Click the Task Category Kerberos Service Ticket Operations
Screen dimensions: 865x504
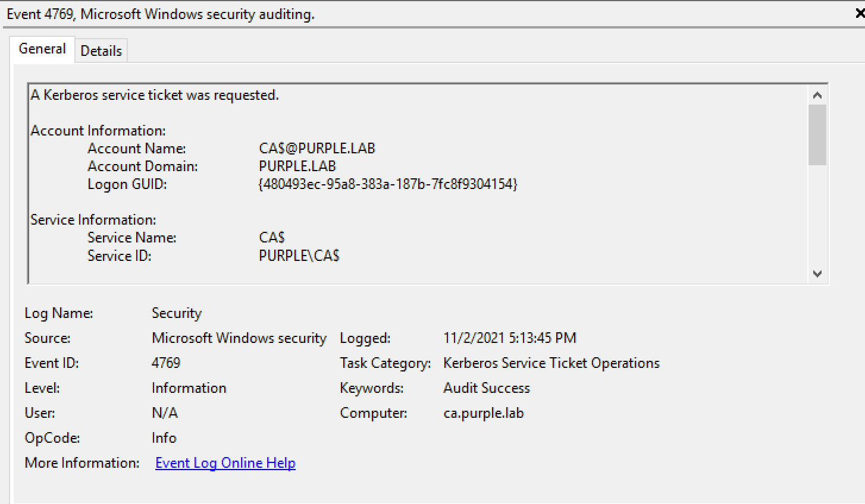tap(551, 363)
